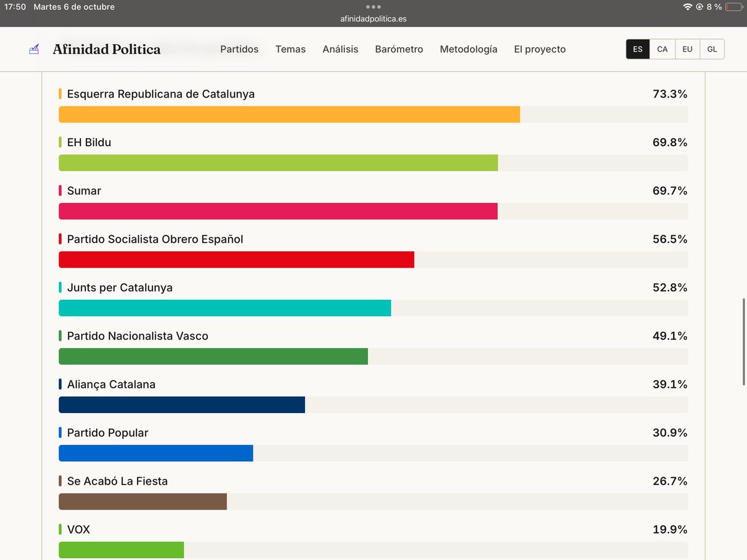This screenshot has height=560, width=747.
Task: Go to the Análisis section
Action: click(341, 49)
